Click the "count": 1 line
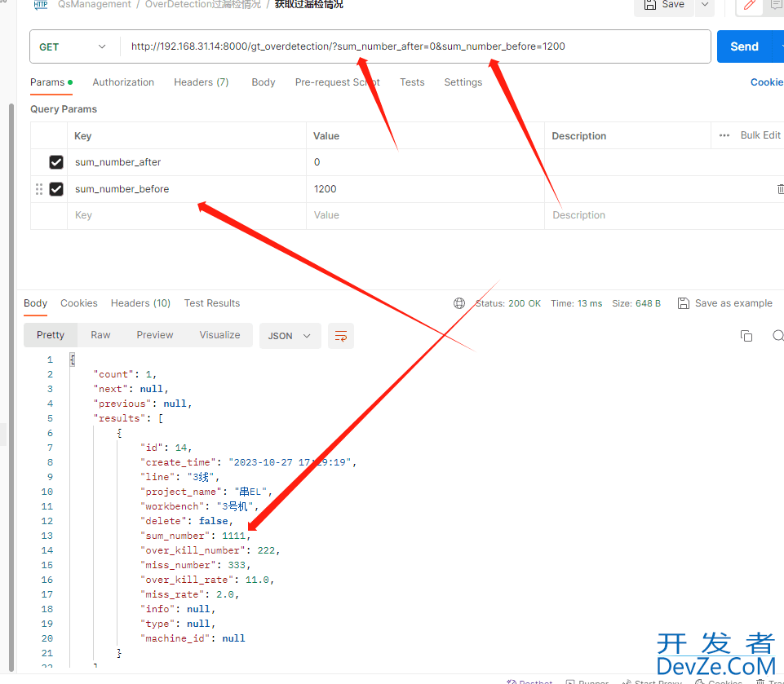Screen dimensions: 784x684 click(x=125, y=374)
